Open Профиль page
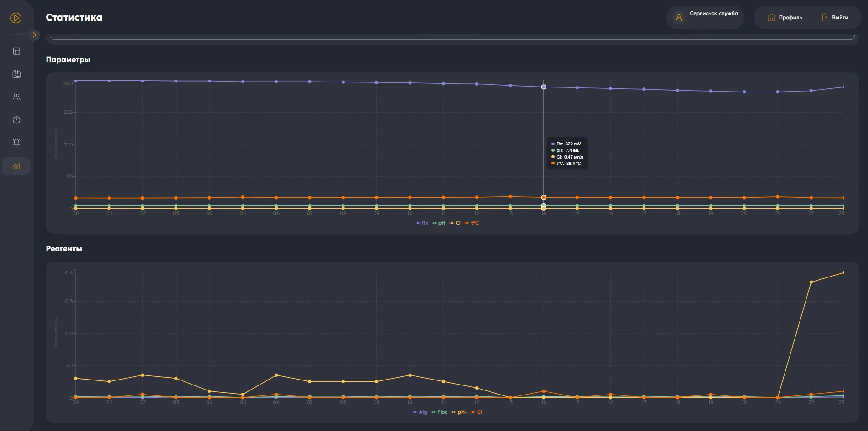Image resolution: width=868 pixels, height=431 pixels. [x=785, y=17]
